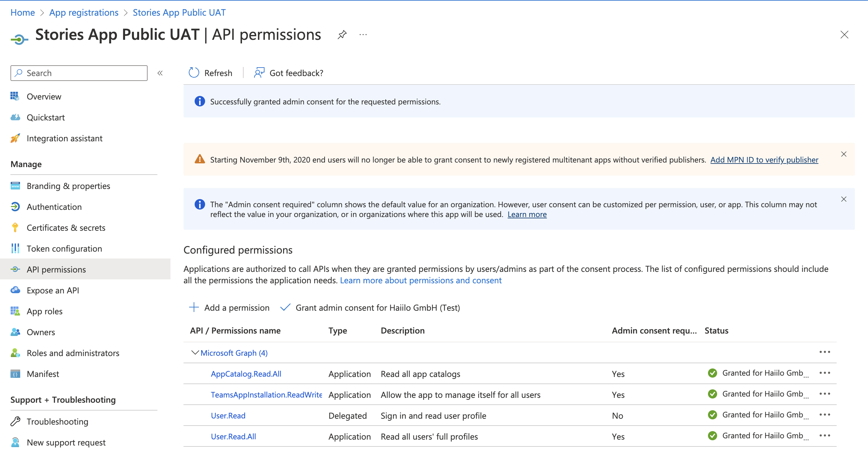Click the Admin consent requ... column header
This screenshot has height=468, width=868.
654,331
